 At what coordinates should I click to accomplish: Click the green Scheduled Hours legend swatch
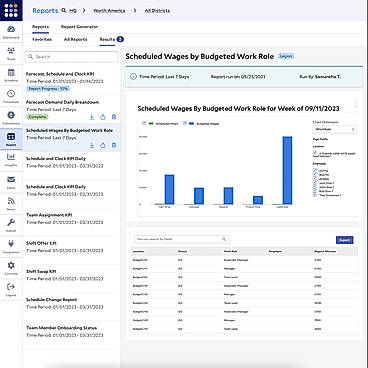point(151,124)
